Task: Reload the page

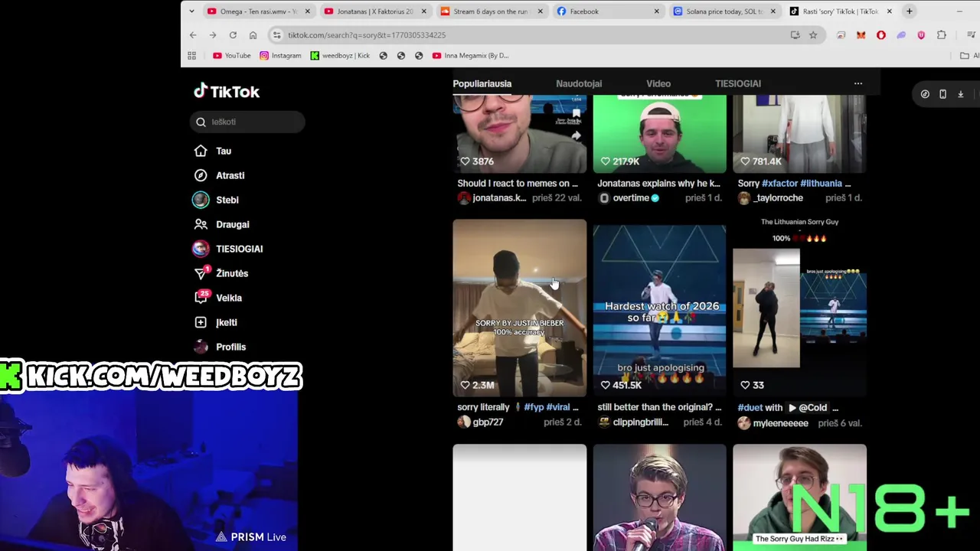Action: point(233,35)
